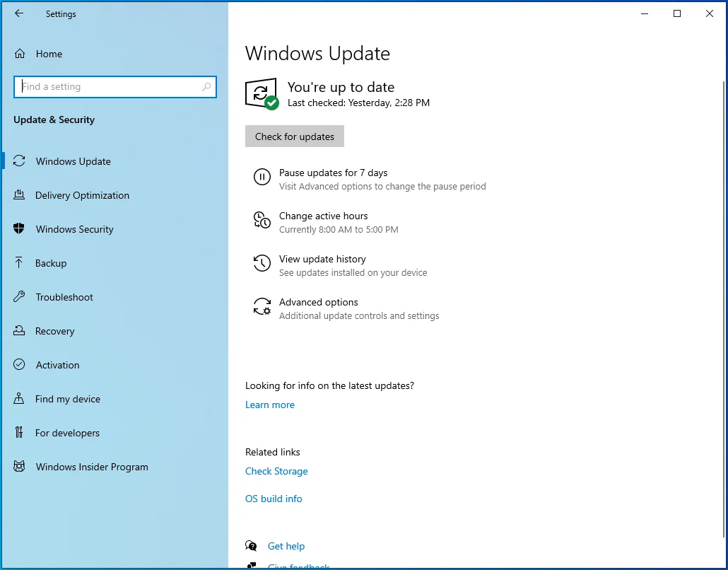The height and width of the screenshot is (570, 728).
Task: Open the OS build info link
Action: click(x=274, y=499)
